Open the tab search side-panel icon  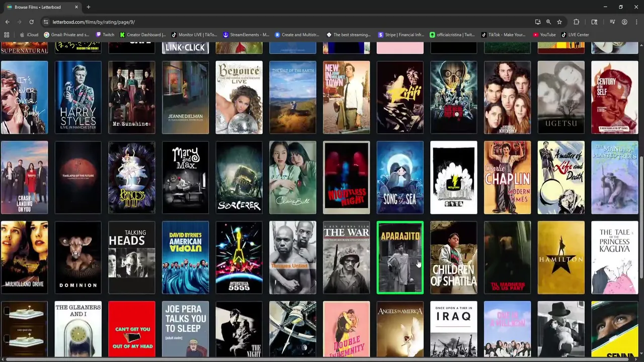click(x=594, y=22)
